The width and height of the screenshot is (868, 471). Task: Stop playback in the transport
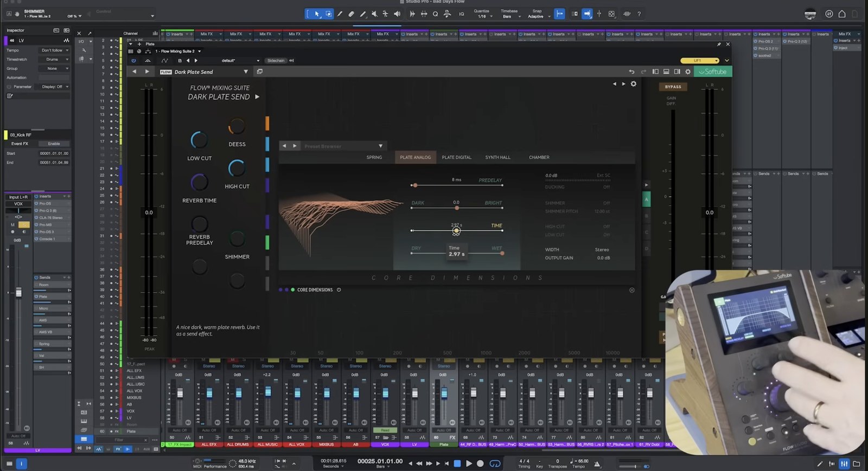point(457,463)
